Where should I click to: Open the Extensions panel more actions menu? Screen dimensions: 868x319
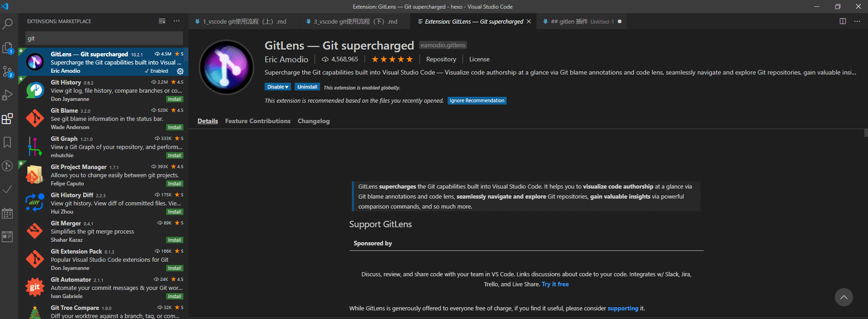[x=177, y=21]
